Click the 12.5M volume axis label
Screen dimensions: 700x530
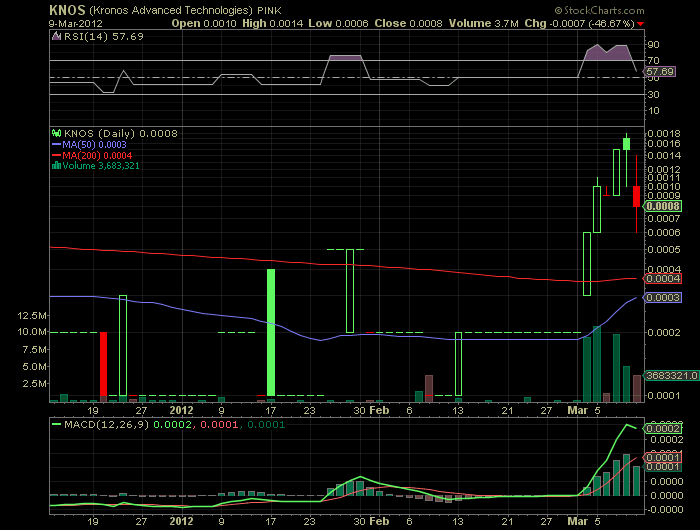[x=32, y=316]
